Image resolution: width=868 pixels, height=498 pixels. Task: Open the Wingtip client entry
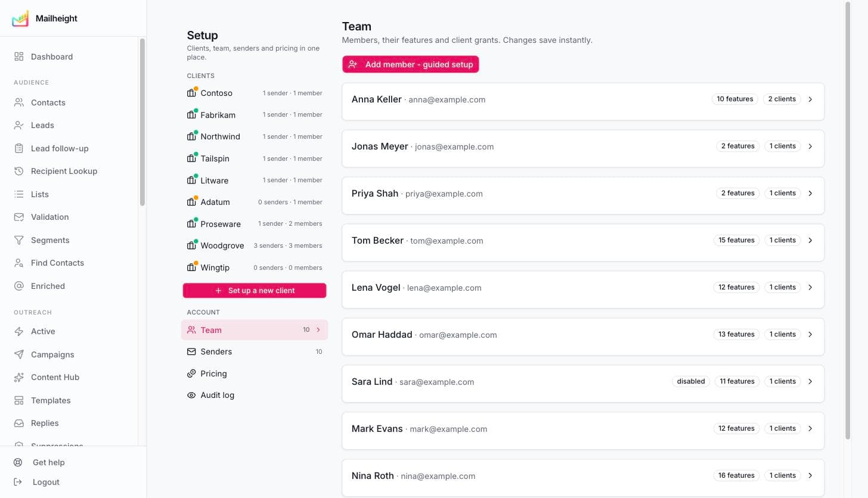point(255,267)
